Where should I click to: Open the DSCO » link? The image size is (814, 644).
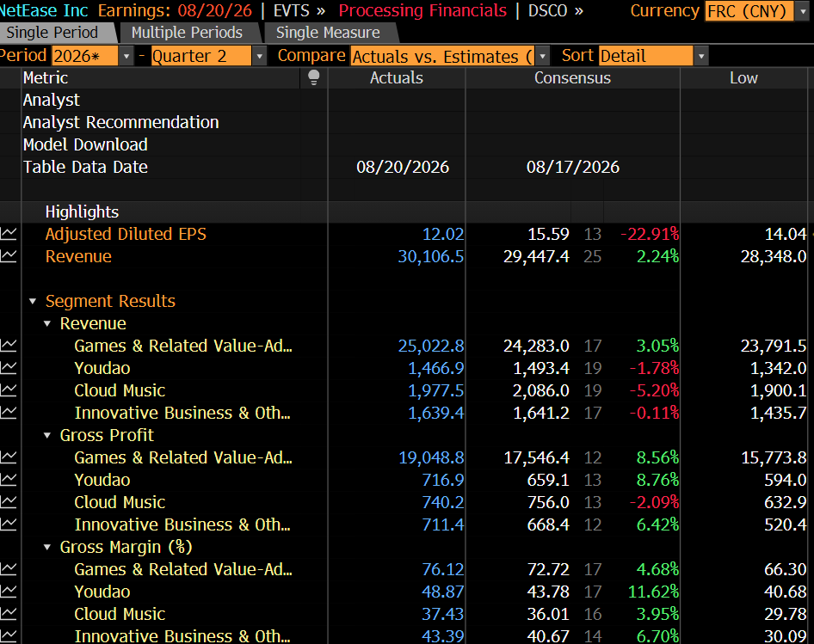coord(556,11)
